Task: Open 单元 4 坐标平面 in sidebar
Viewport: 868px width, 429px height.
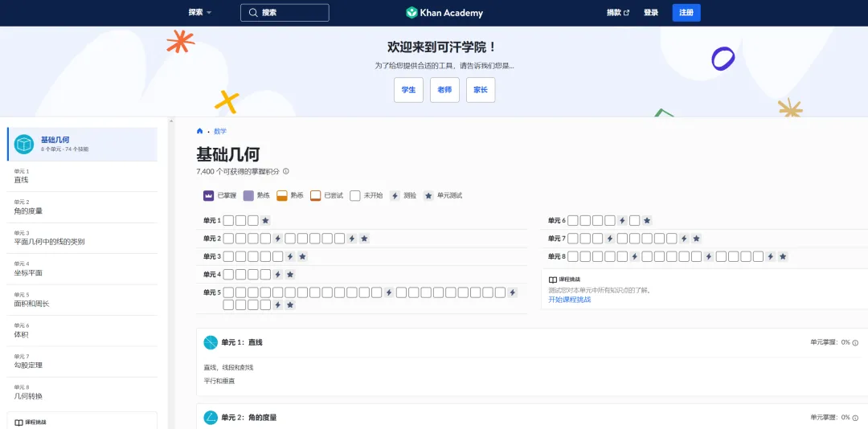Action: [x=83, y=270]
